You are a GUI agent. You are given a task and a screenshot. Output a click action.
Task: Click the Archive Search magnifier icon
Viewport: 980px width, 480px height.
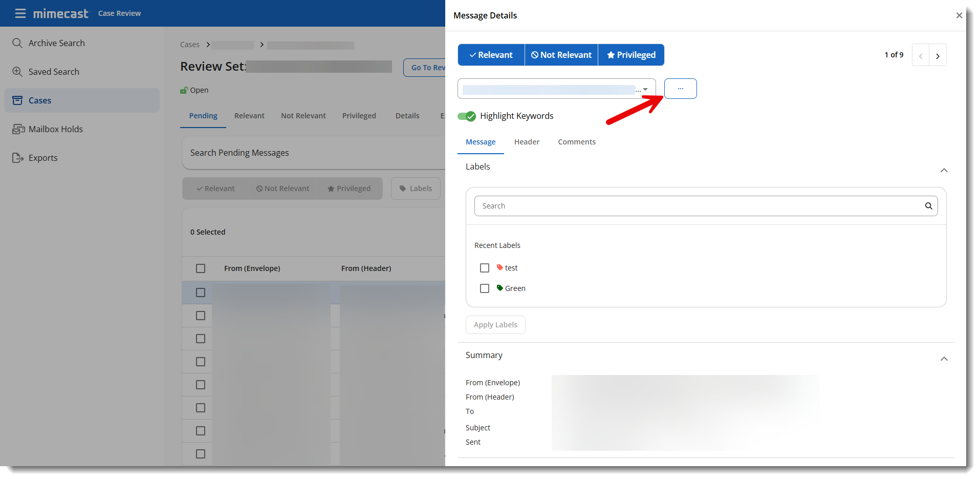17,43
